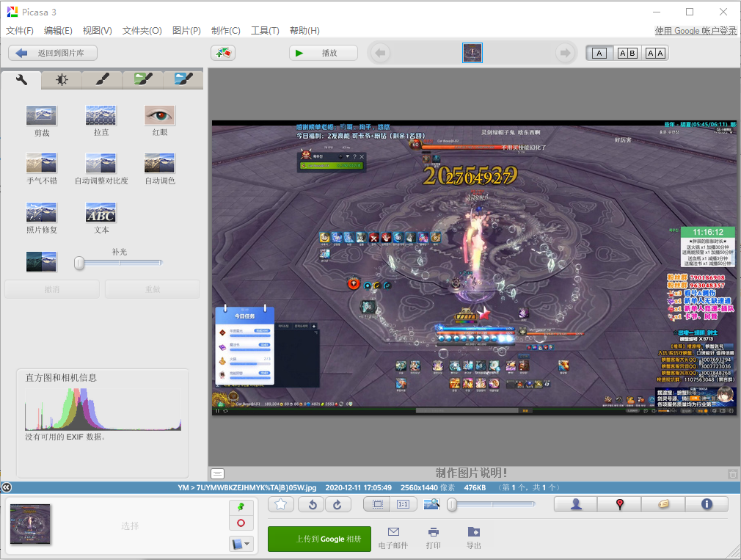Switch to the green brush effects tab
The width and height of the screenshot is (741, 560).
click(143, 80)
